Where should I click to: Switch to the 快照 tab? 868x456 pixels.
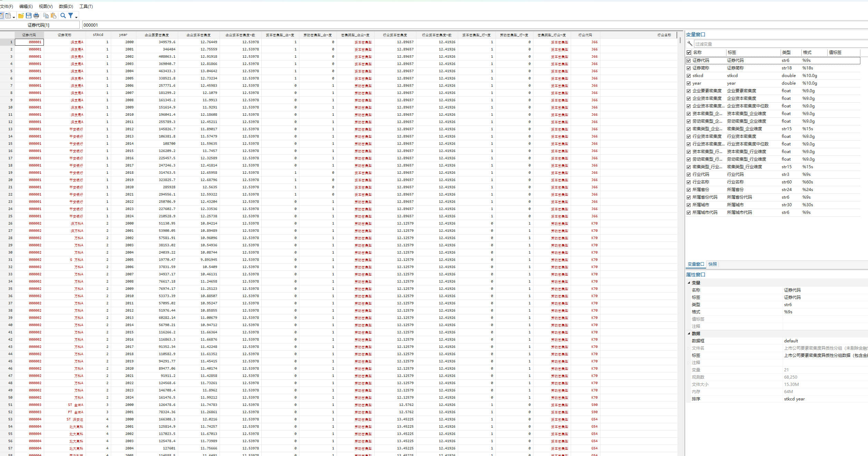pyautogui.click(x=713, y=264)
